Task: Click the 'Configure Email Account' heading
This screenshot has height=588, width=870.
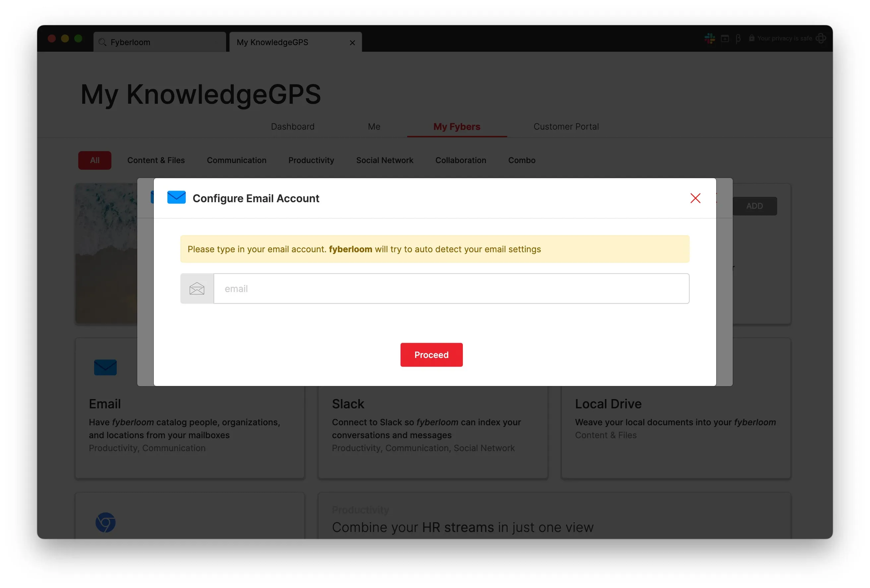Action: tap(256, 198)
